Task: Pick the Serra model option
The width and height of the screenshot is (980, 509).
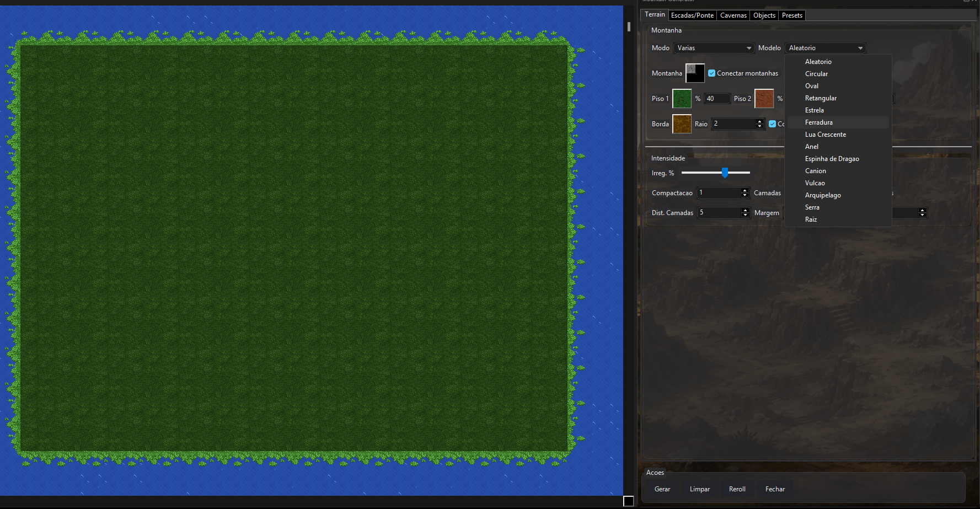Action: point(838,207)
